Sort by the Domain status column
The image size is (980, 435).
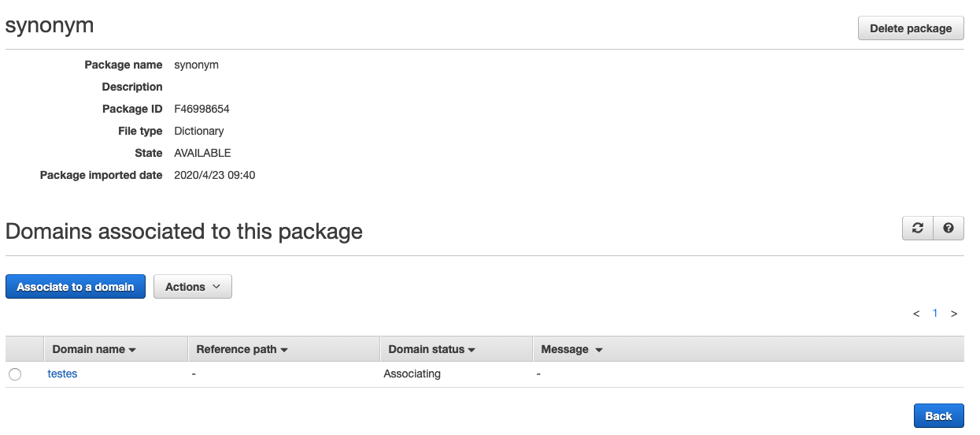pos(432,349)
